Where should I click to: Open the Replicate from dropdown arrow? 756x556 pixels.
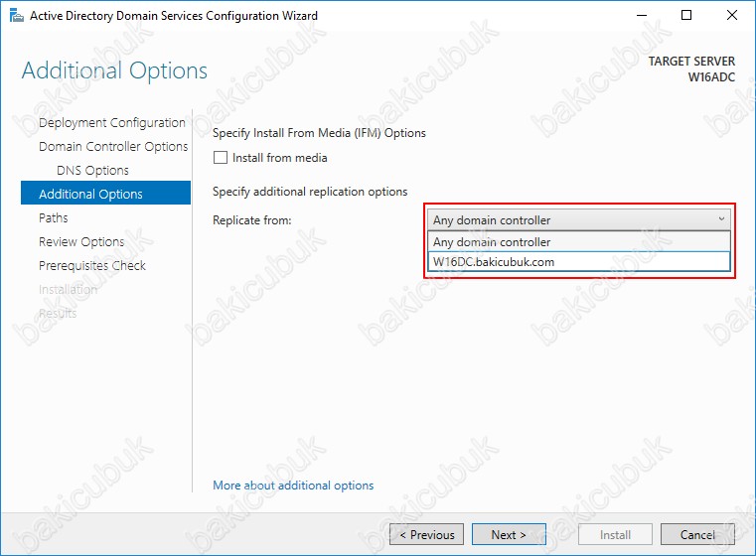click(x=721, y=219)
